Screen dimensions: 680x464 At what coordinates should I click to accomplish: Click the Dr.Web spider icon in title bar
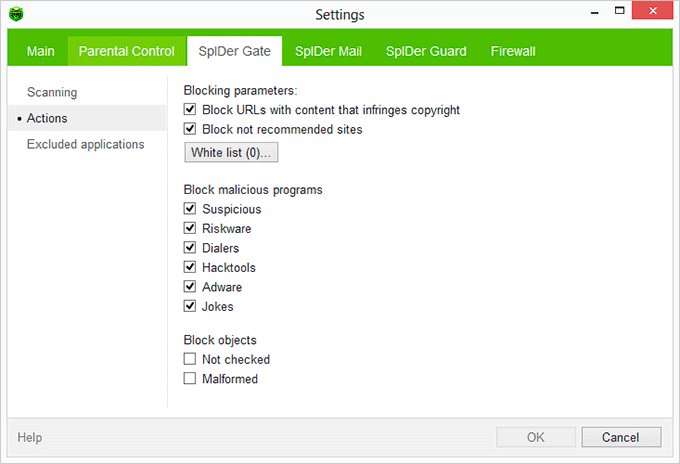pos(16,14)
